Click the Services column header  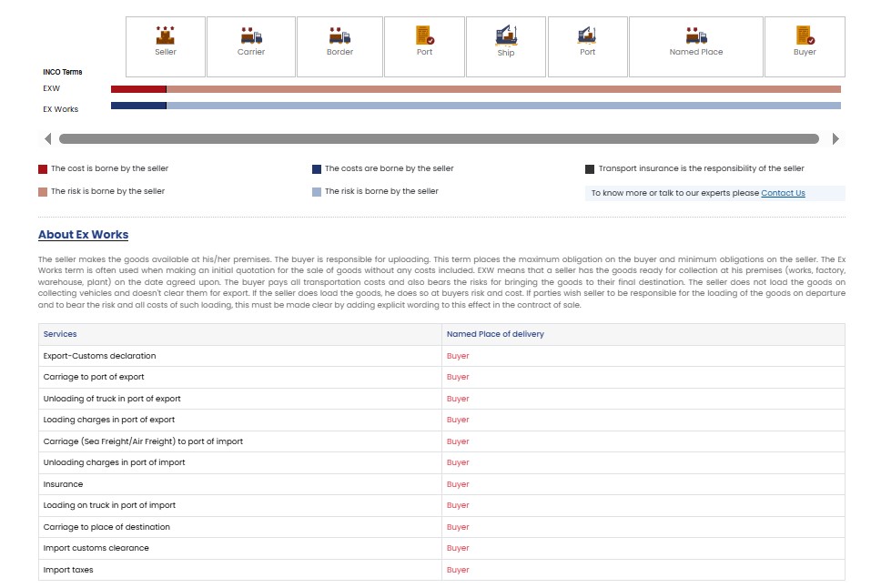click(60, 334)
